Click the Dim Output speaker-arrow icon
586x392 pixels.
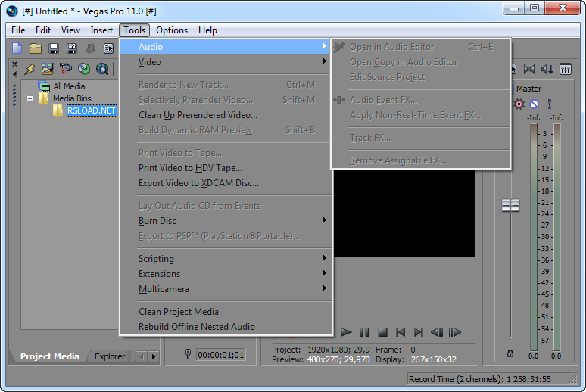click(x=547, y=69)
